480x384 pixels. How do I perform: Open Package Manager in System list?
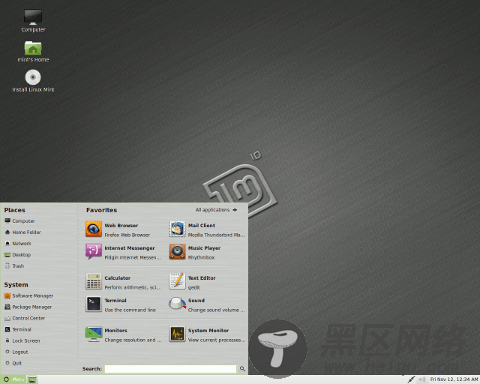click(28, 307)
